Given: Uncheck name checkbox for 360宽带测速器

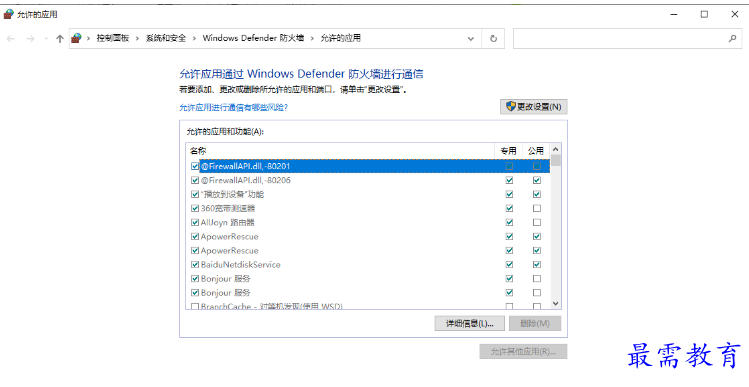Looking at the screenshot, I should tap(195, 208).
